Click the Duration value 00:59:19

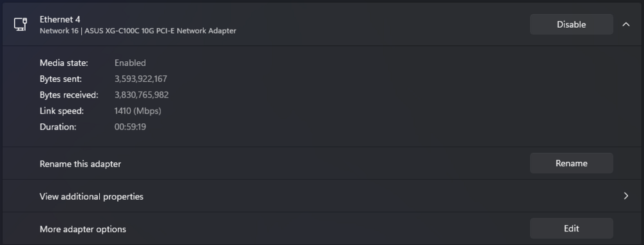pyautogui.click(x=130, y=127)
